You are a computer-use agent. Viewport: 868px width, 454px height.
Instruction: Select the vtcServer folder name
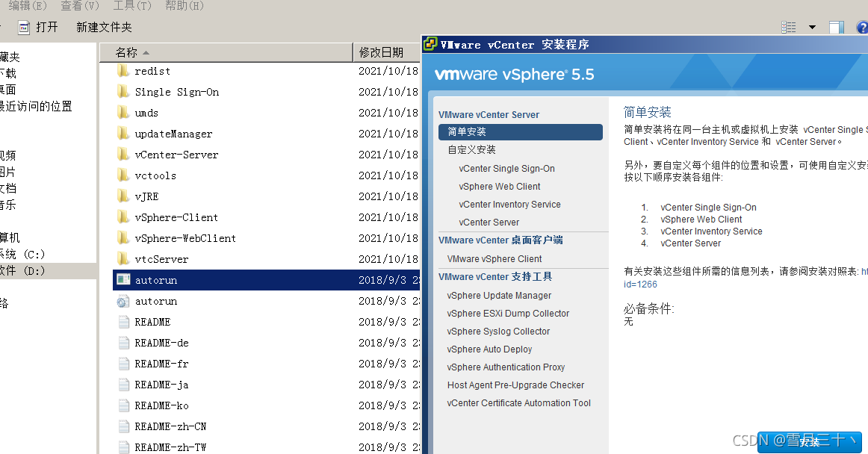tap(161, 259)
